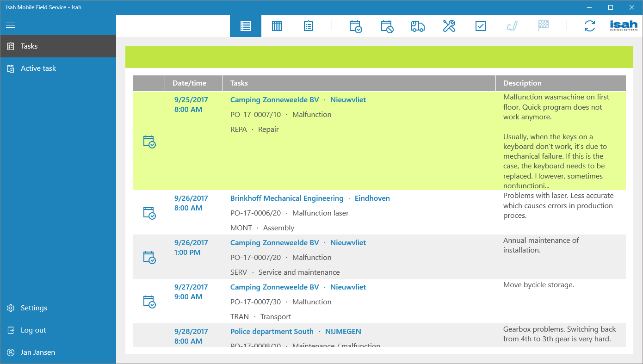The height and width of the screenshot is (364, 643).
Task: Open the Police department South link
Action: point(272,331)
